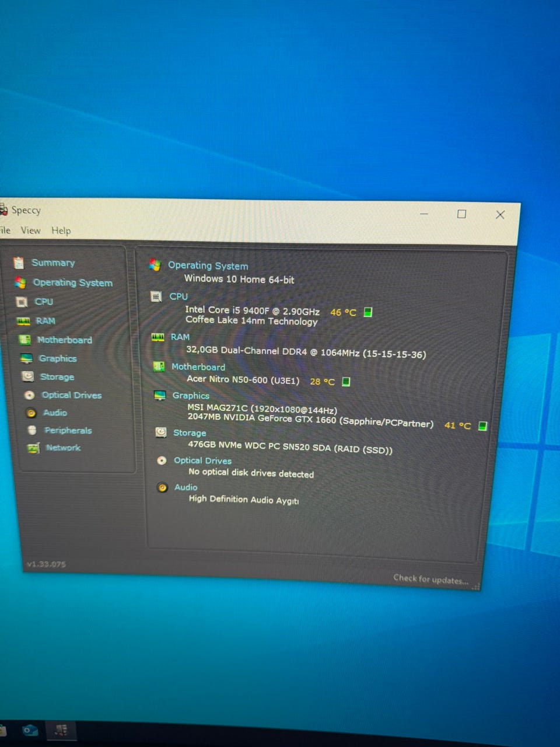
Task: Click the Optical Drives disc icon in sidebar
Action: coord(29,395)
